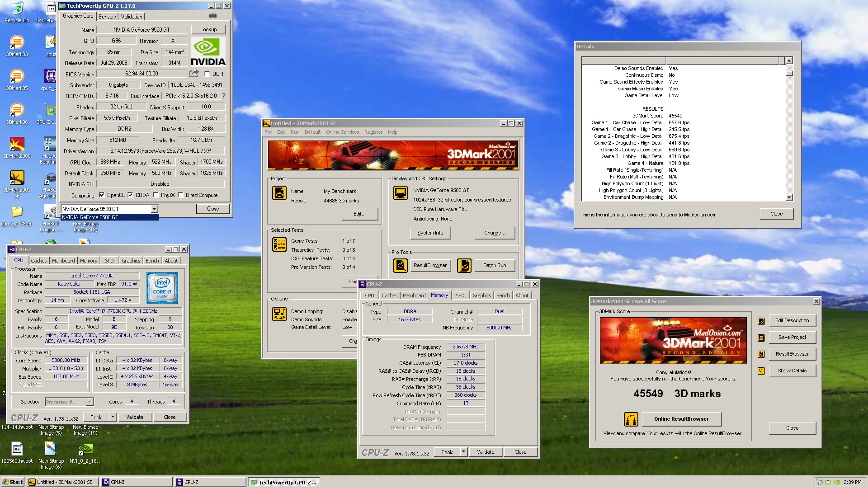Select NVIDIA GeForce 9500 GT dropdown list entry
Viewport: 868px width, 488px height.
pyautogui.click(x=110, y=217)
